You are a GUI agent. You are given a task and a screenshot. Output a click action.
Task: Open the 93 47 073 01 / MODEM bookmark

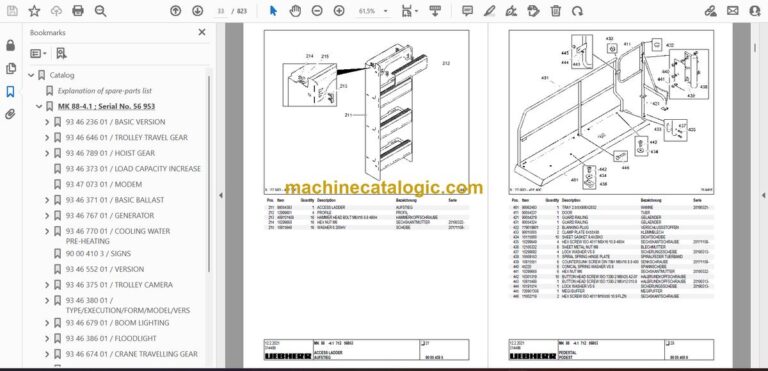pyautogui.click(x=104, y=184)
